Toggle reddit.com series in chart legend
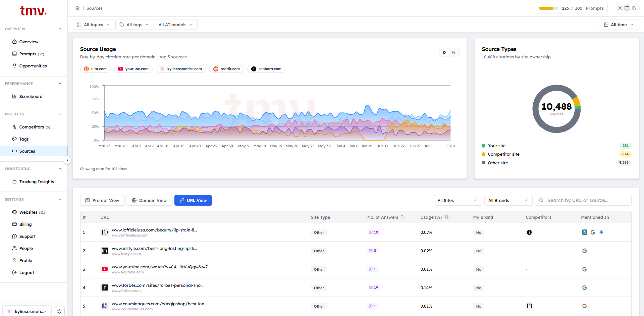644x316 pixels. (x=226, y=69)
